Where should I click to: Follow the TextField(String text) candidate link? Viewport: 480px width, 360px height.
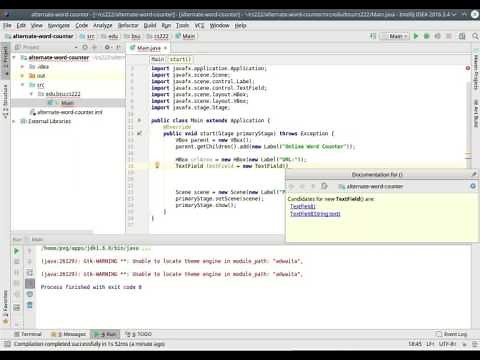pyautogui.click(x=315, y=214)
